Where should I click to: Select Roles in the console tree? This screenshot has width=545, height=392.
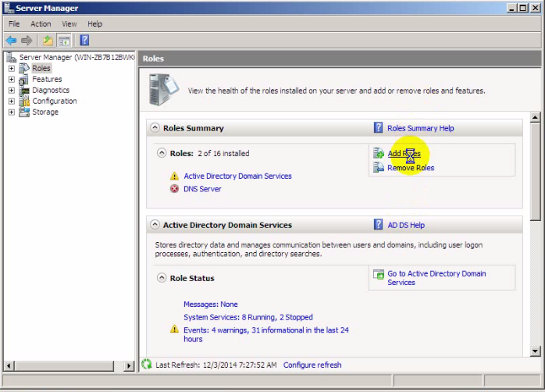tap(41, 69)
